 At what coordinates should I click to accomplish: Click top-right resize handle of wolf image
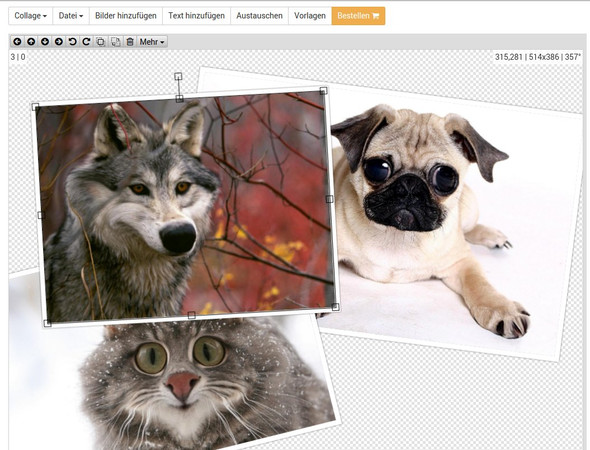pyautogui.click(x=323, y=90)
